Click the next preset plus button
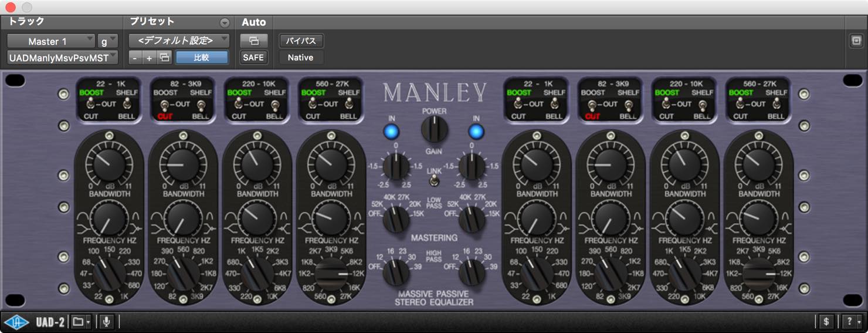Image resolution: width=868 pixels, height=333 pixels. pyautogui.click(x=149, y=58)
